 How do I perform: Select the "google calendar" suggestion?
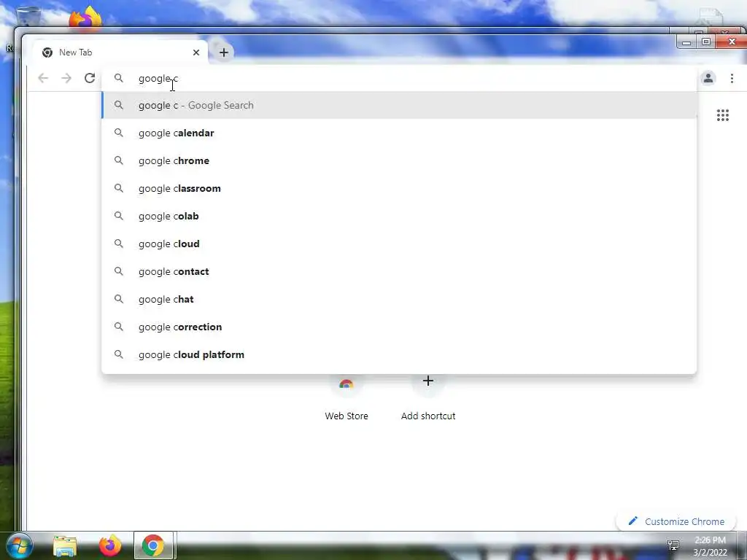pos(399,133)
